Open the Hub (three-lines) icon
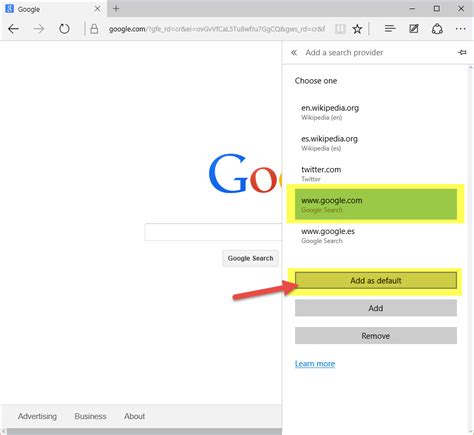Screen dimensions: 474x435 pos(390,29)
